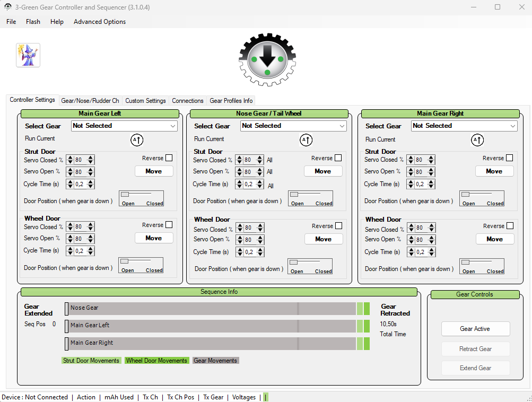Viewport: 532px width, 402px height.
Task: Click the app eye icon in title bar
Action: [7, 7]
